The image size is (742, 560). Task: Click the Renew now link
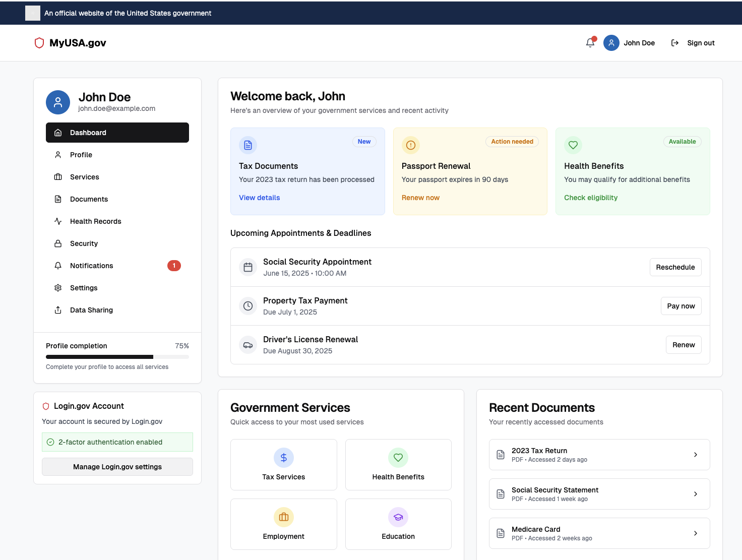[x=420, y=198]
